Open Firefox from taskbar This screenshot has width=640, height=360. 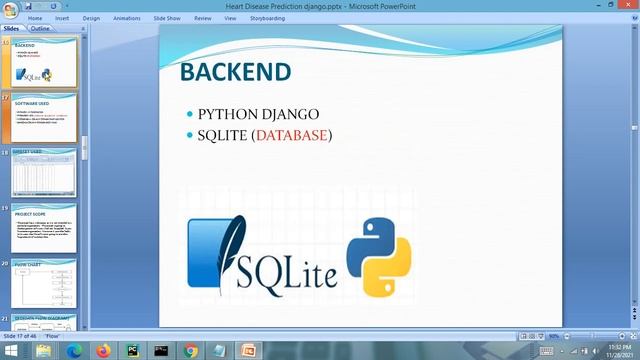pyautogui.click(x=103, y=351)
